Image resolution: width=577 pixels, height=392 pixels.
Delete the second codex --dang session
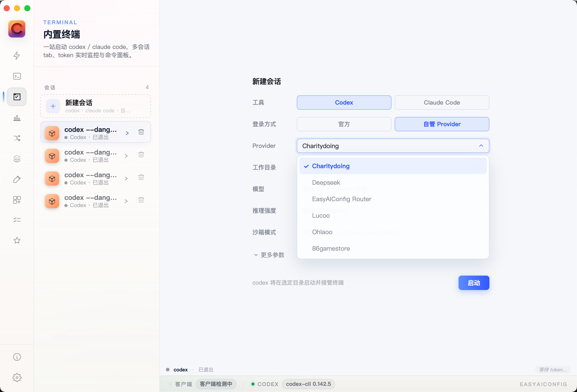(x=141, y=155)
